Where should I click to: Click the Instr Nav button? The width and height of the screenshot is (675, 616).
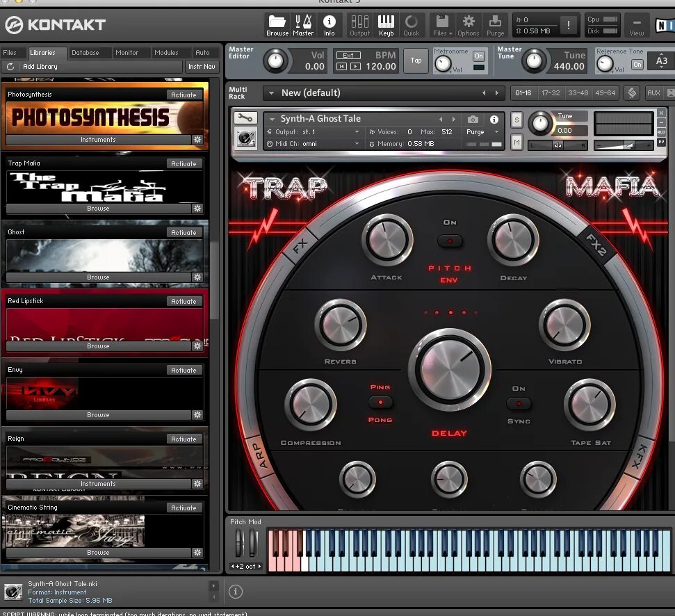[x=202, y=67]
